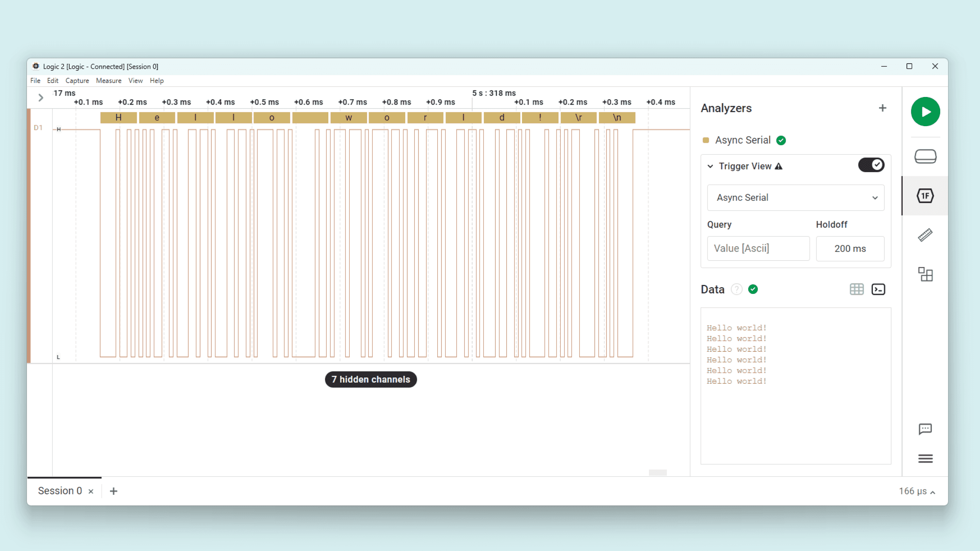Open the Capture menu
Image resolution: width=980 pixels, height=551 pixels.
click(77, 81)
